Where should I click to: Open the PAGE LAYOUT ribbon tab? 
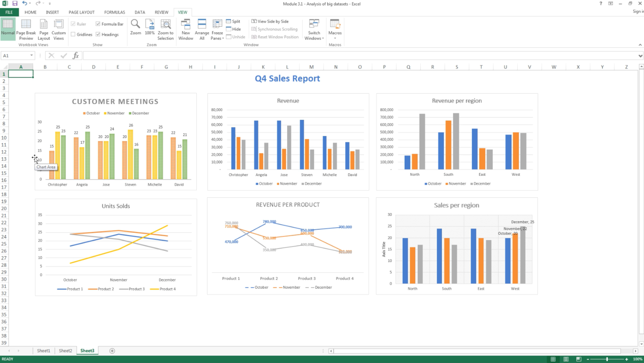[x=82, y=12]
